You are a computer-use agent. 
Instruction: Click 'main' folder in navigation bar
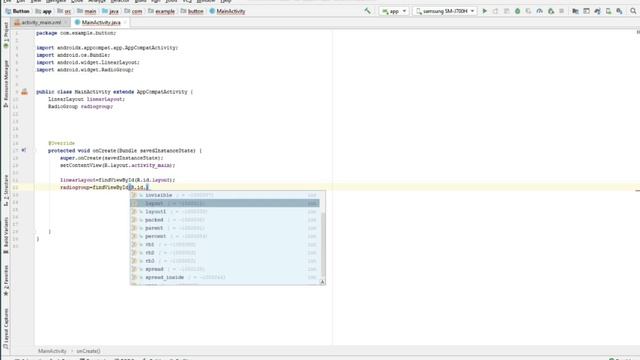(87, 11)
